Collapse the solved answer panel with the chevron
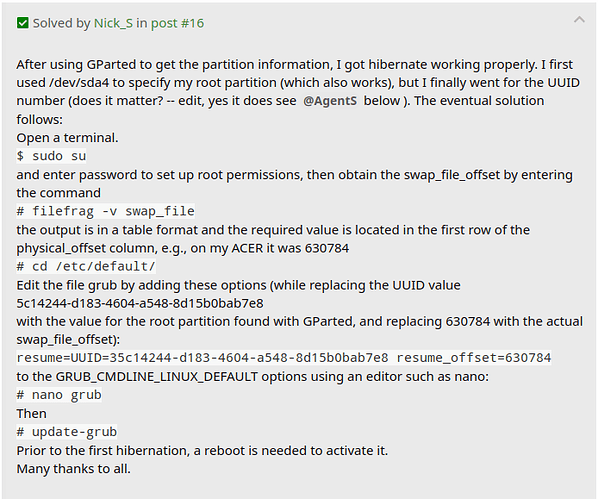 click(x=579, y=20)
